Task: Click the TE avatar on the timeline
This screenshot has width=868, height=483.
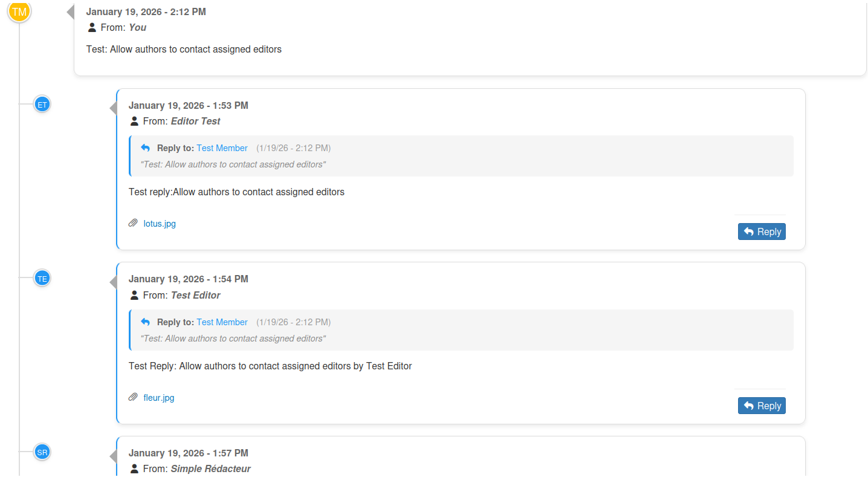Action: pos(42,279)
